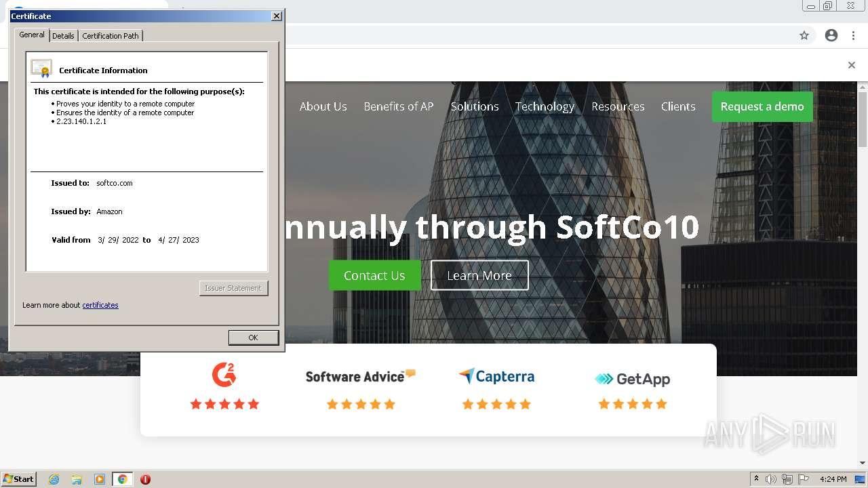Click the G2 logo review badge
This screenshot has width=868, height=488.
pos(224,374)
